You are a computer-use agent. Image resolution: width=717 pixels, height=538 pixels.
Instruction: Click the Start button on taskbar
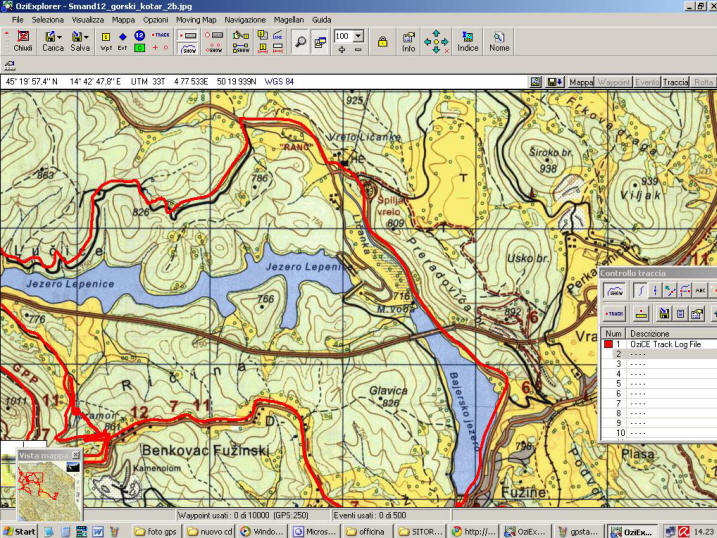pos(19,531)
